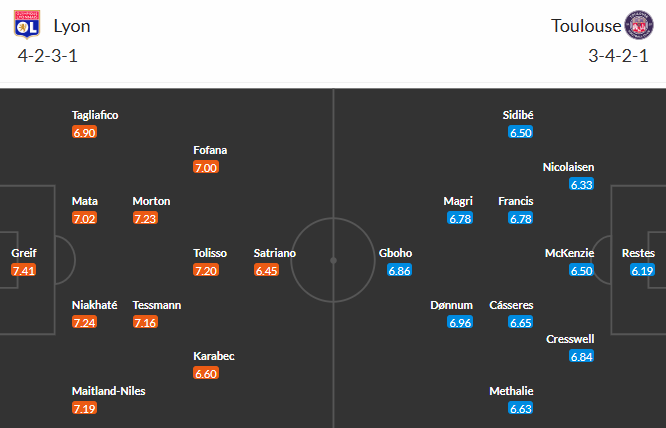Click Morton's 7.23 rating badge
This screenshot has width=666, height=428.
tap(145, 218)
